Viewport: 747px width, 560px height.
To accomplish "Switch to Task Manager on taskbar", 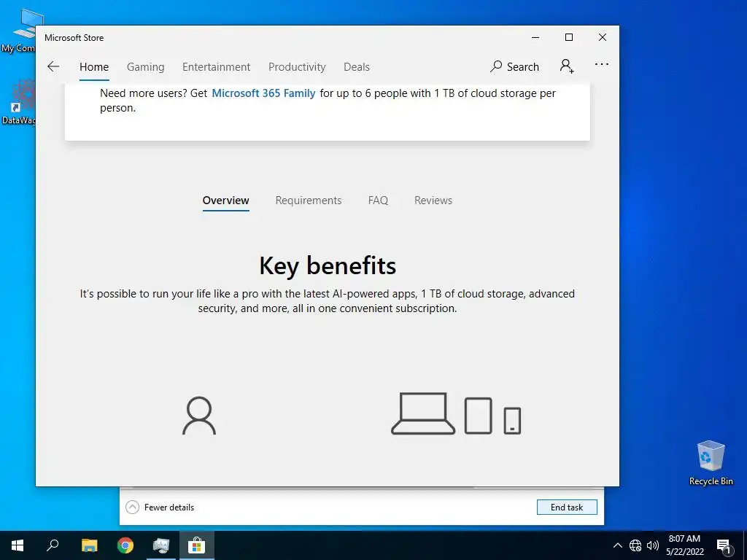I will point(161,545).
